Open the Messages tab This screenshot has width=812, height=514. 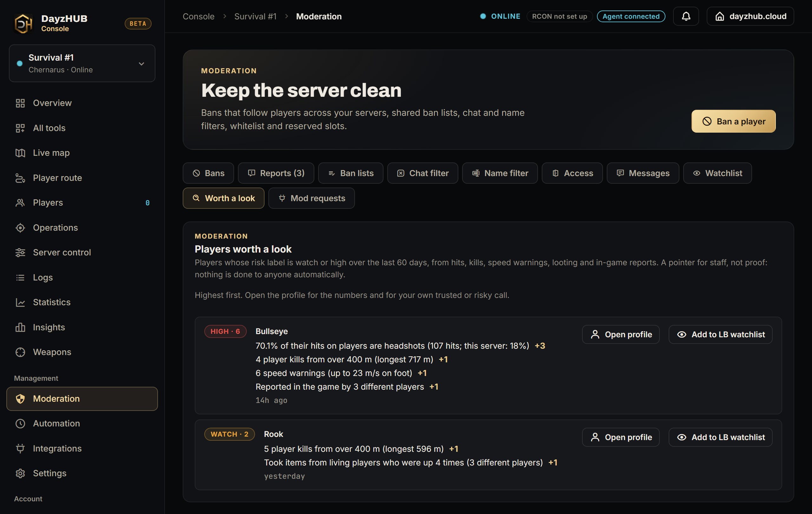tap(643, 173)
